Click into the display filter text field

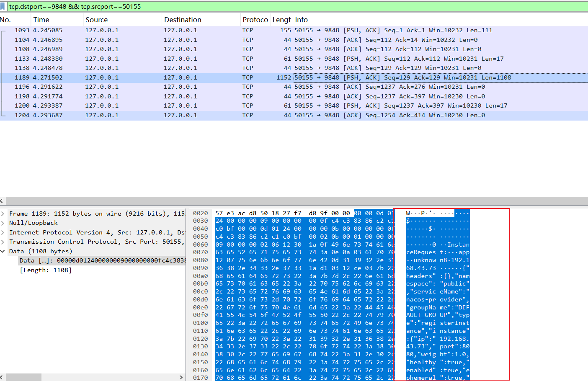(x=293, y=6)
